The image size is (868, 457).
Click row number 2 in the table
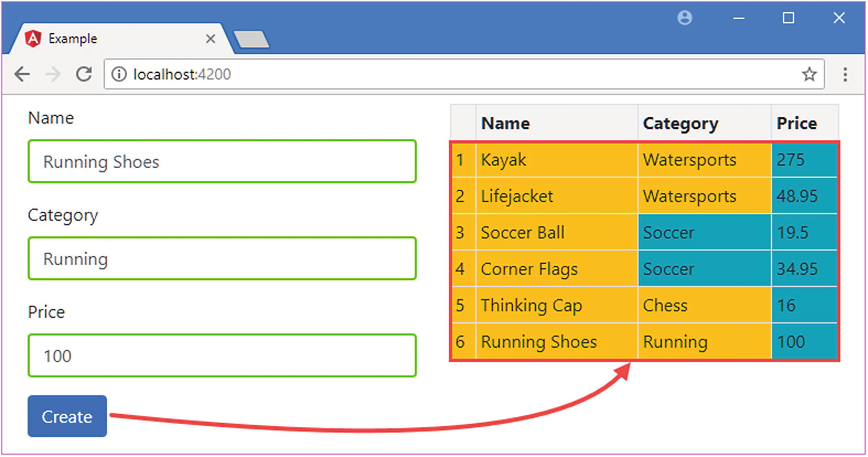[x=463, y=196]
